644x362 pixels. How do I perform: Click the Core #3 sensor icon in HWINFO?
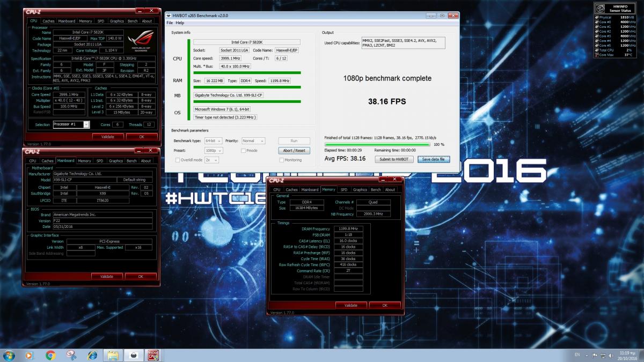(x=597, y=36)
